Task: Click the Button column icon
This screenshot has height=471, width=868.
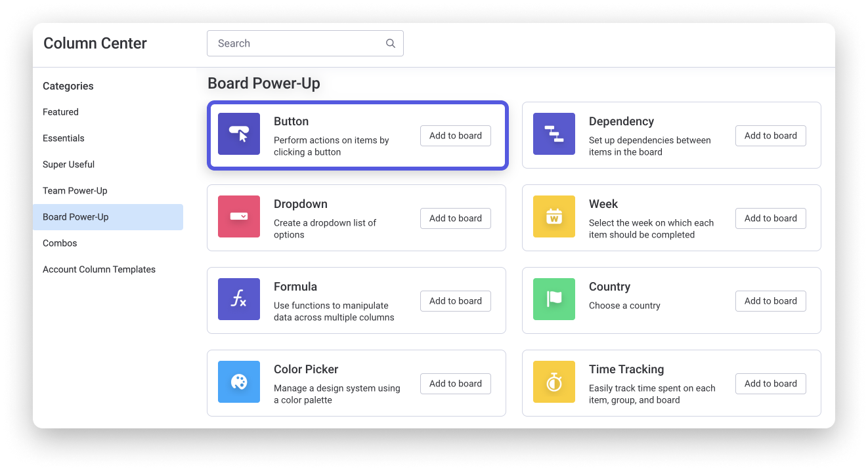Action: click(239, 134)
